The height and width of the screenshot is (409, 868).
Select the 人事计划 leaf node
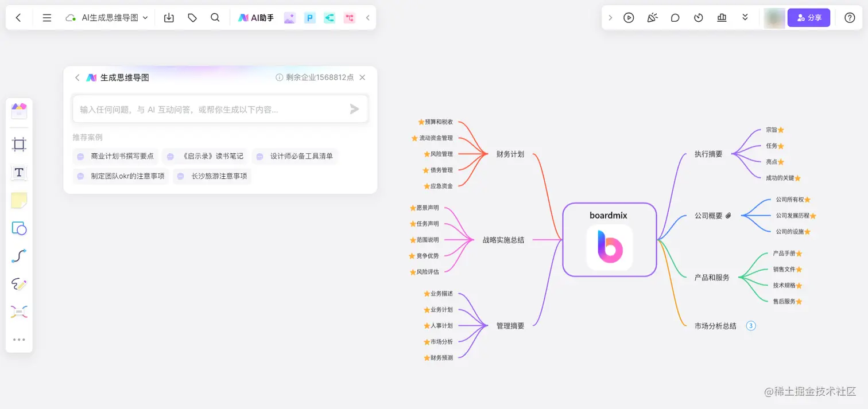438,326
